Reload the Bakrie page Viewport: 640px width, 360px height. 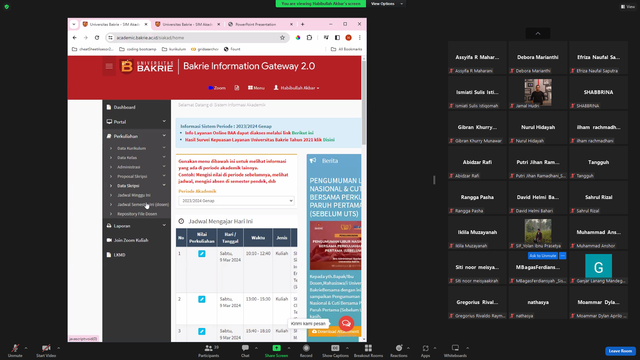pyautogui.click(x=97, y=38)
